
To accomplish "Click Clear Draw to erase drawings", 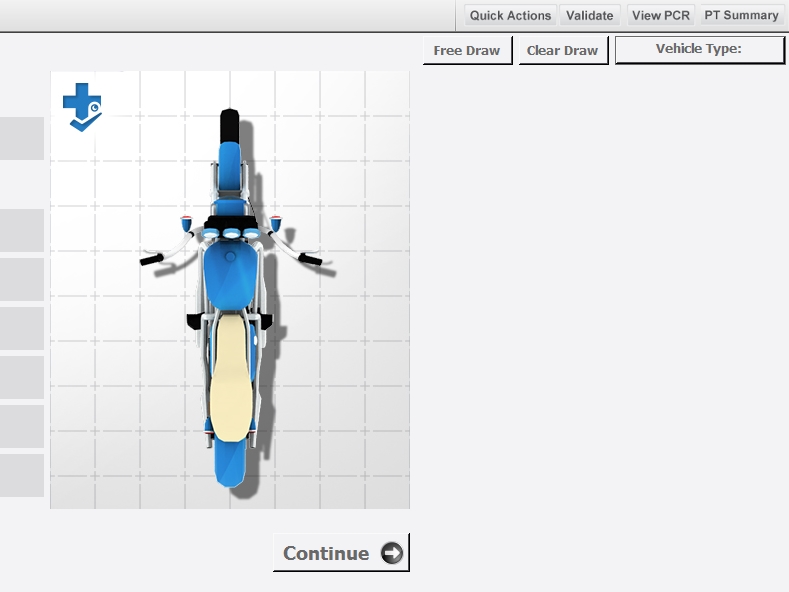I will tap(563, 50).
